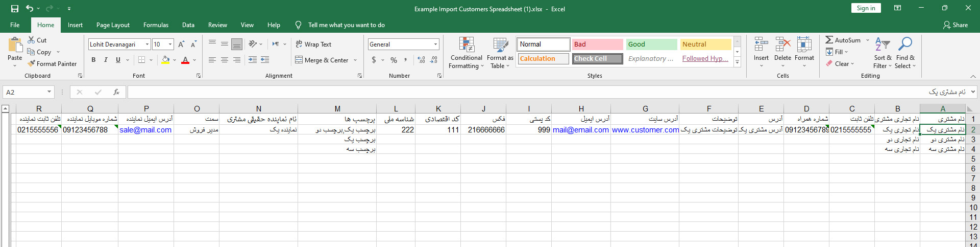This screenshot has height=247, width=980.
Task: Open Format as Table gallery
Action: coord(500,53)
